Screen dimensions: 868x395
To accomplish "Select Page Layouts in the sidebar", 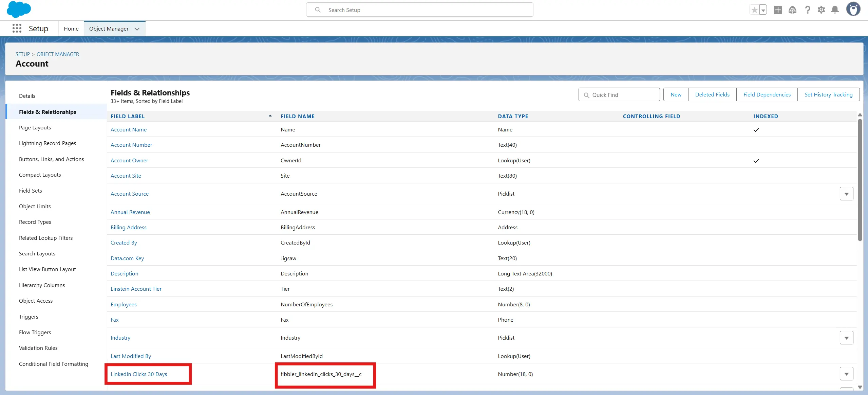I will click(35, 128).
